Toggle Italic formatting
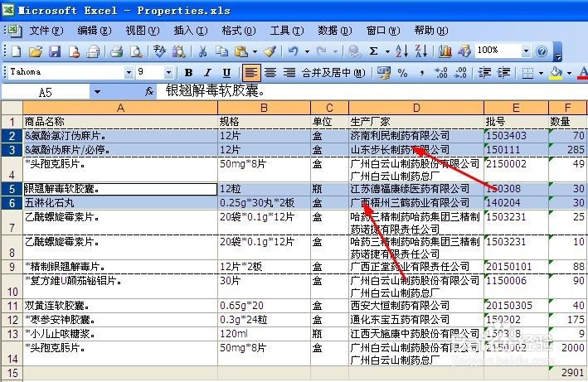 [x=207, y=73]
